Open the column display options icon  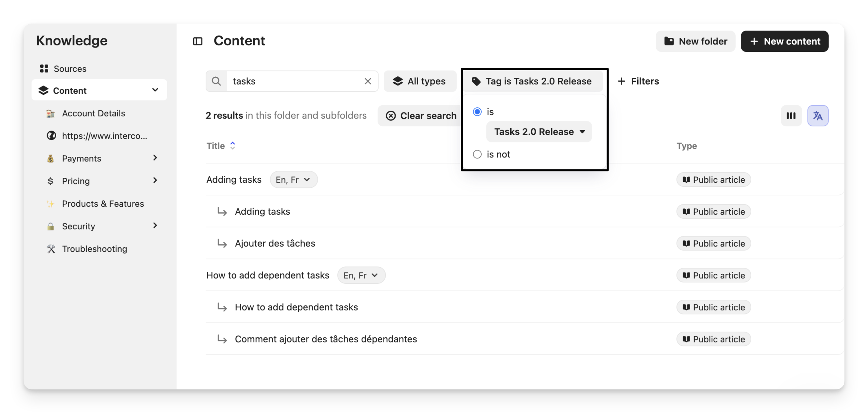click(x=791, y=116)
